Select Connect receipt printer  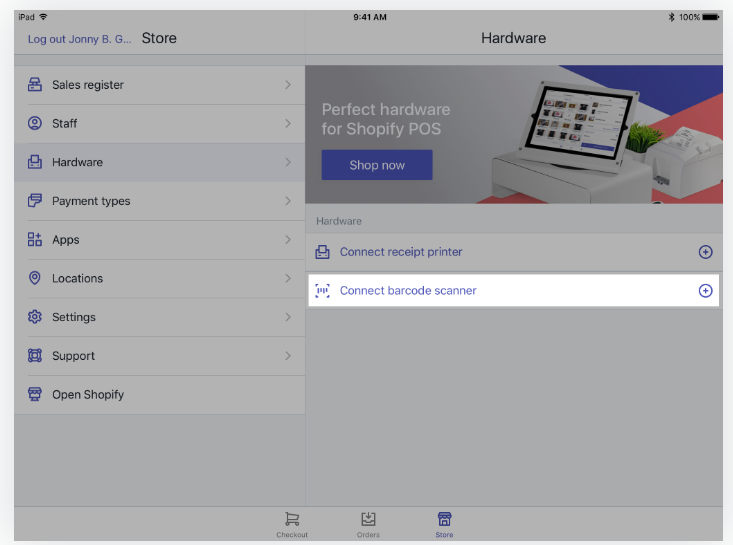pyautogui.click(x=513, y=252)
